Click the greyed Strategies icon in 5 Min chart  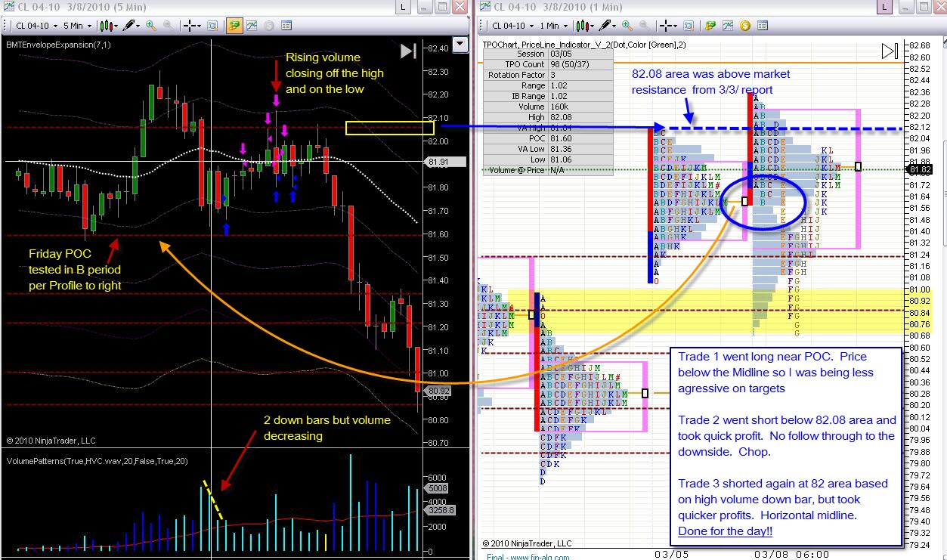click(x=268, y=26)
